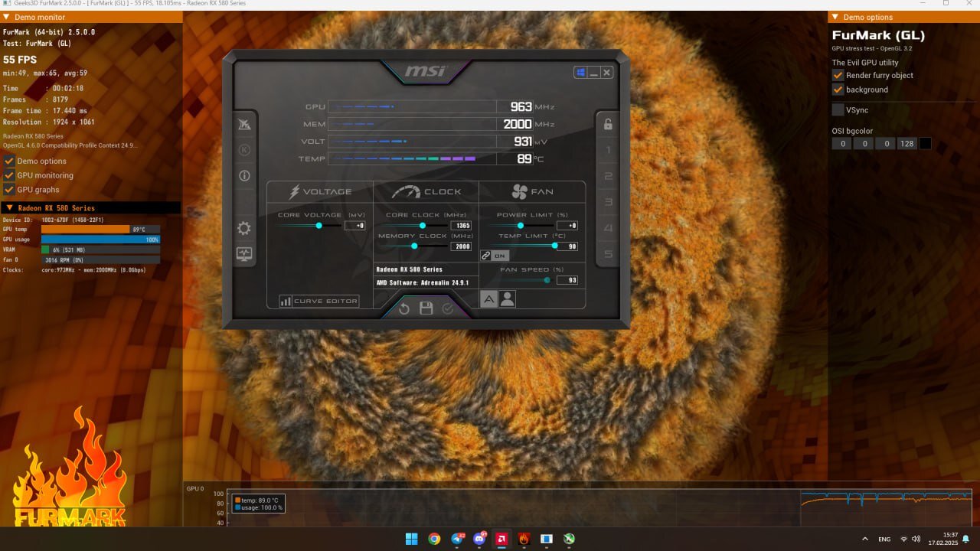Open Discord from the taskbar

479,539
